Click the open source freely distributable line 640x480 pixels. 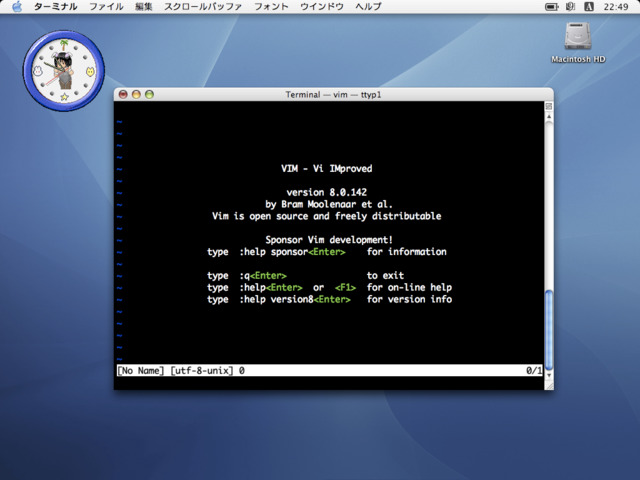tap(327, 216)
